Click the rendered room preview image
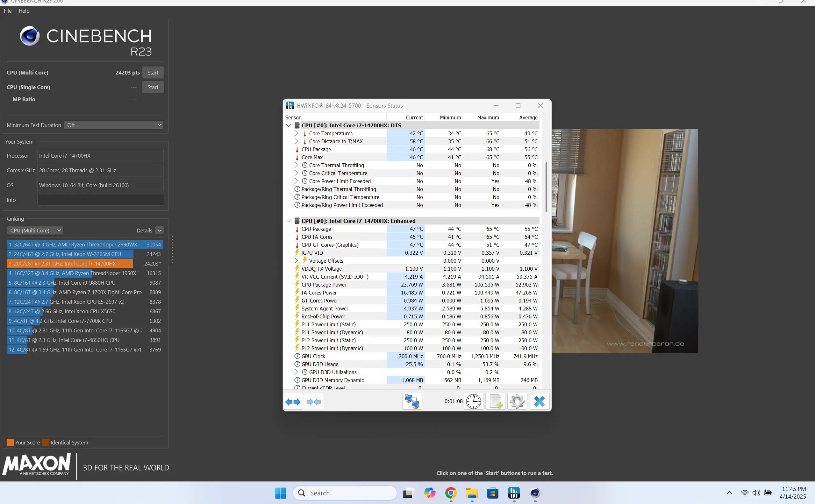The image size is (815, 504). tap(625, 241)
